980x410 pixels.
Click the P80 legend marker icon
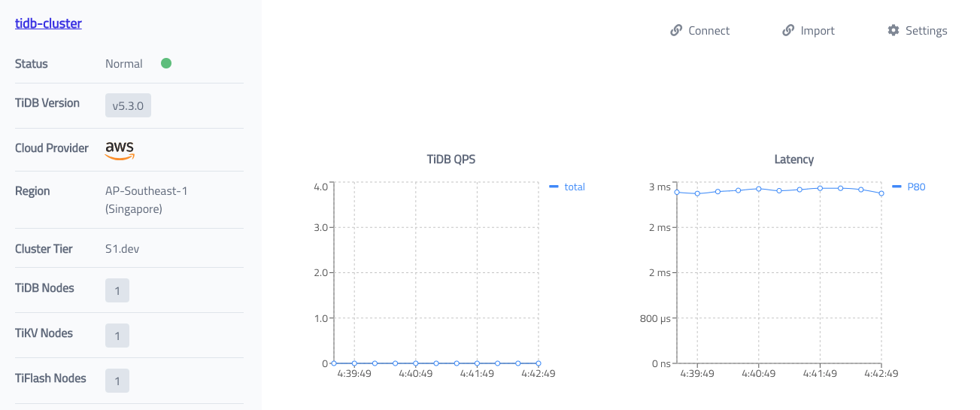click(x=897, y=187)
